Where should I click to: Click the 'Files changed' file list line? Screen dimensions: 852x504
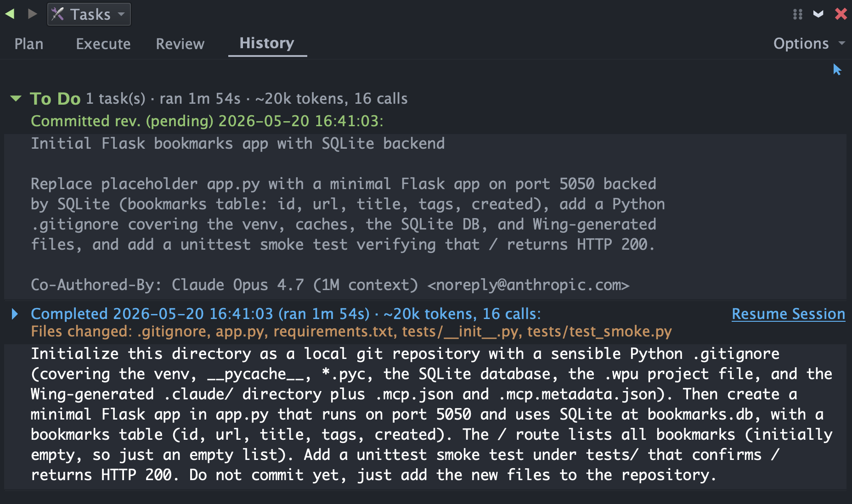[351, 331]
